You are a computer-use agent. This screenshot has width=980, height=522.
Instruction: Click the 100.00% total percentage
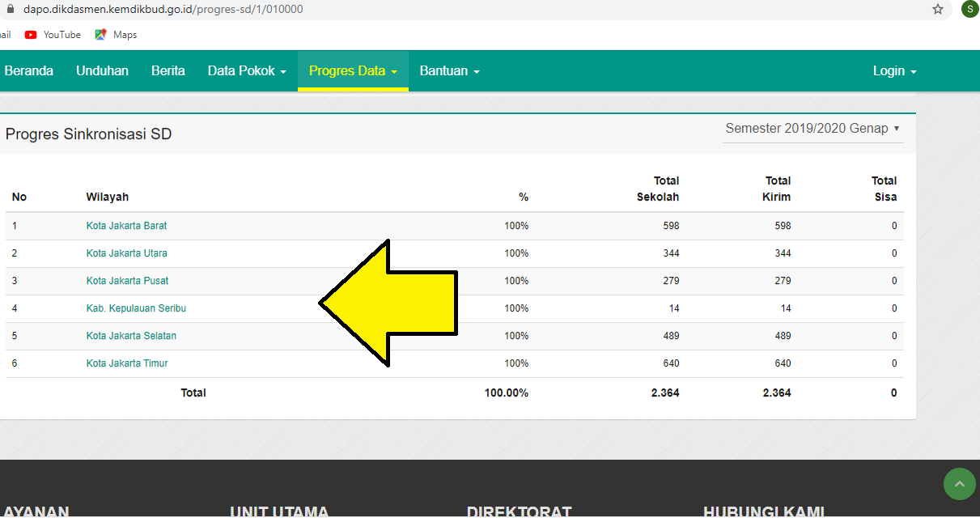click(507, 393)
